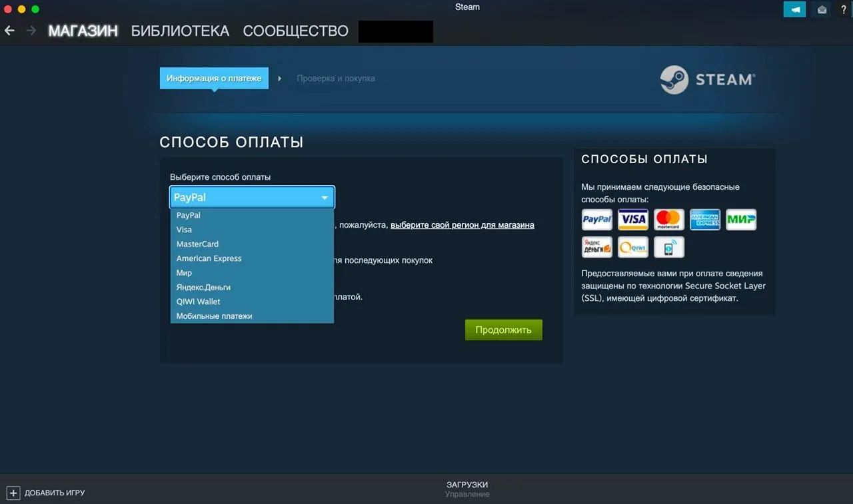The image size is (853, 504).
Task: Choose Яндекс.Деньги from the dropdown list
Action: [x=252, y=288]
